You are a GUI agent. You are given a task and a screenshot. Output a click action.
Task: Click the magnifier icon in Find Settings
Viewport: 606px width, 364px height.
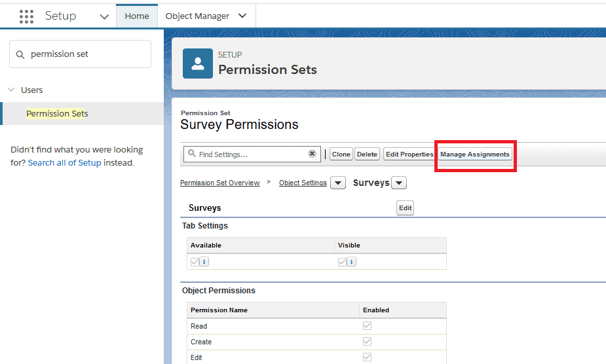coord(192,154)
